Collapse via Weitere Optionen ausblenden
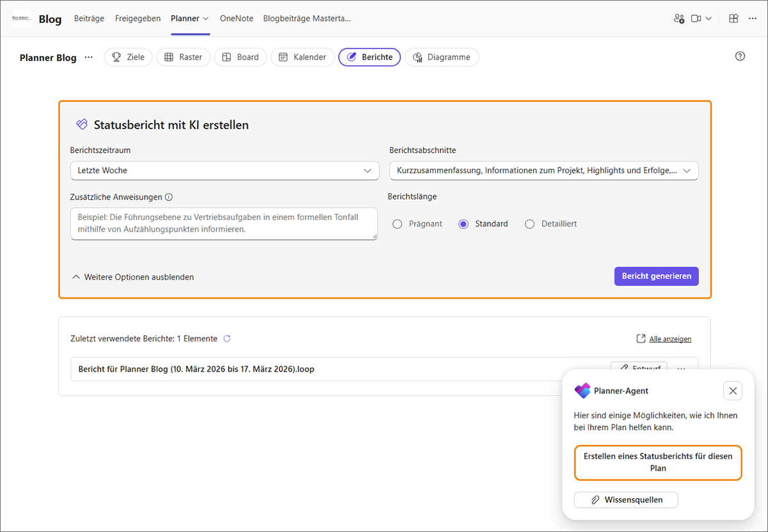768x532 pixels. pos(132,276)
